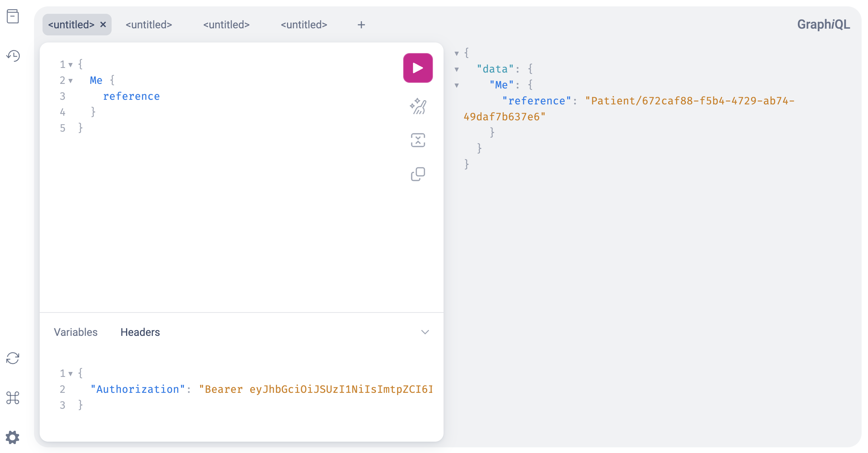
Task: Open the keyboard shortcuts dialog
Action: (13, 397)
